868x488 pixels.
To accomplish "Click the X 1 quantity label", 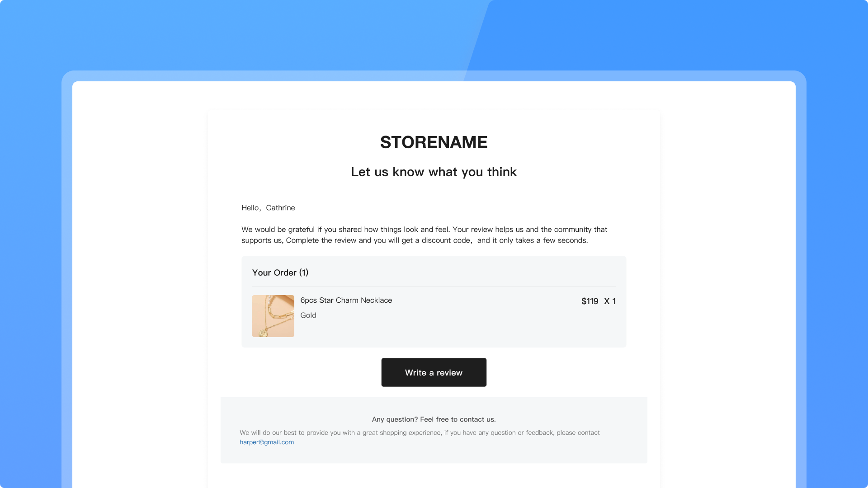I will click(610, 301).
